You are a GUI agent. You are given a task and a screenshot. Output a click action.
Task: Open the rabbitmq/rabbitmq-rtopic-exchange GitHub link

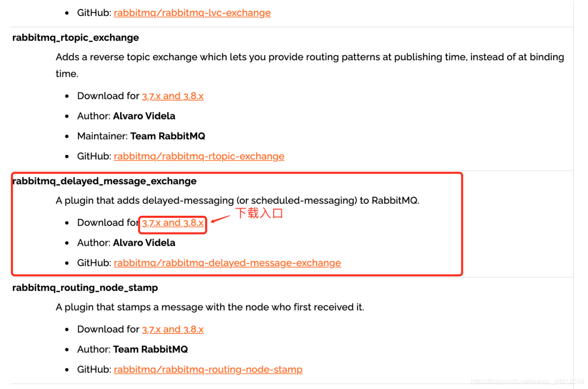[x=199, y=157]
